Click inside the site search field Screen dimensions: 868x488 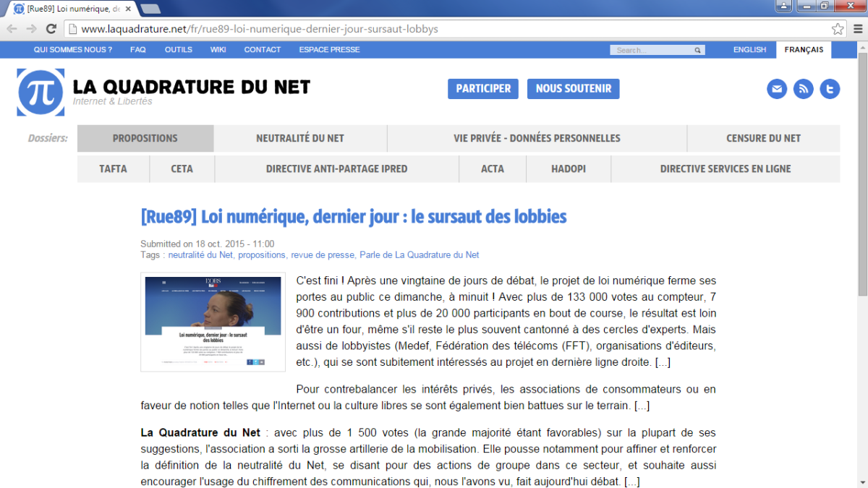click(652, 50)
